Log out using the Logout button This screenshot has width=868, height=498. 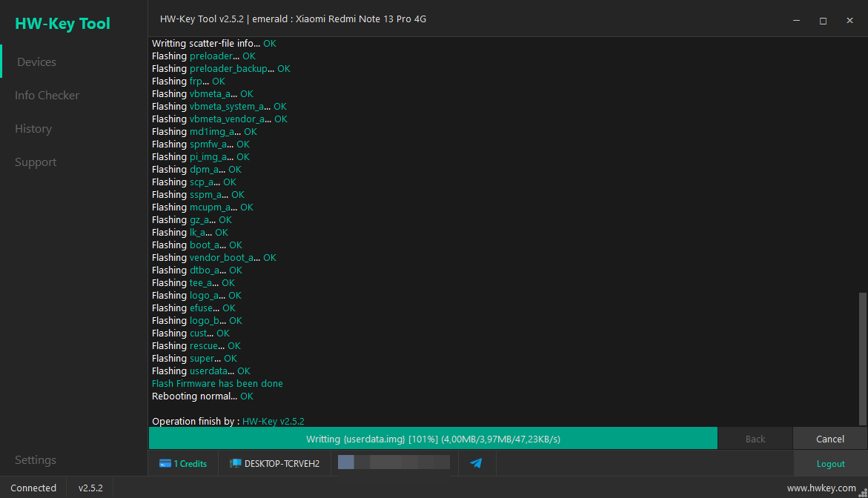(830, 464)
